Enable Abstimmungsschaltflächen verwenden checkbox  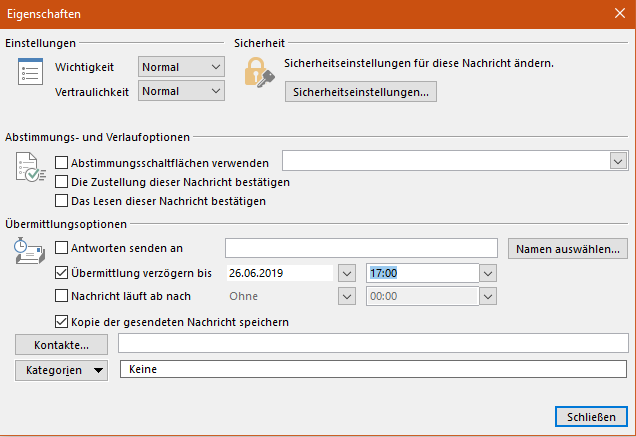click(x=62, y=162)
